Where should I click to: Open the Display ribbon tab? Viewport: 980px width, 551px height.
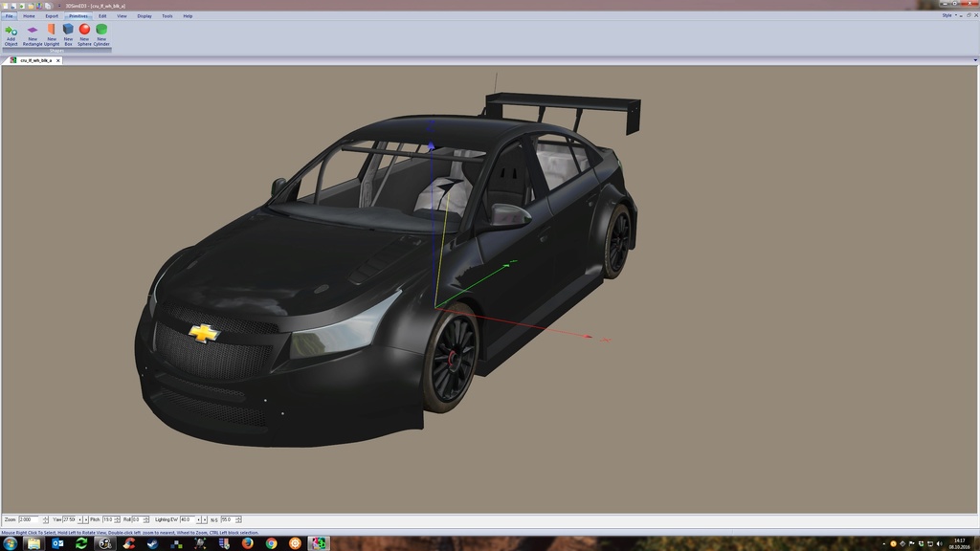pyautogui.click(x=145, y=16)
